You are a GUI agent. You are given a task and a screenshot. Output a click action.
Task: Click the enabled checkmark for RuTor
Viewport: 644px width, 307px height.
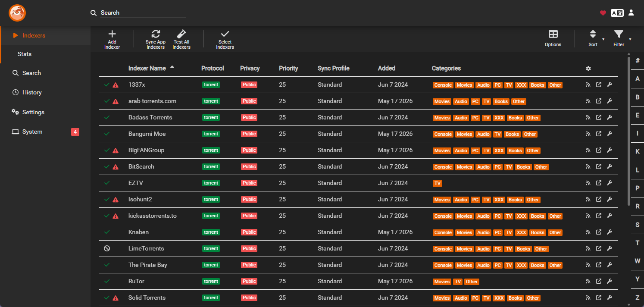pos(107,281)
